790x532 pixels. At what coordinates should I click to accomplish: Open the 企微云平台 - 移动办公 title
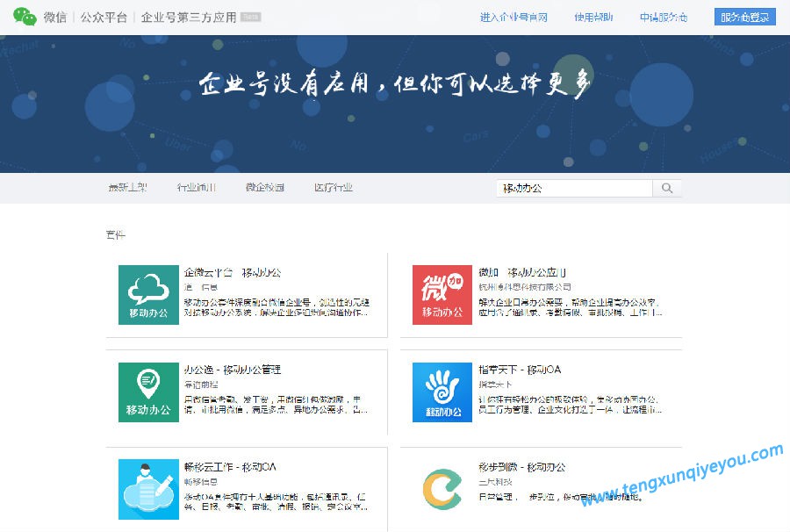pyautogui.click(x=233, y=272)
